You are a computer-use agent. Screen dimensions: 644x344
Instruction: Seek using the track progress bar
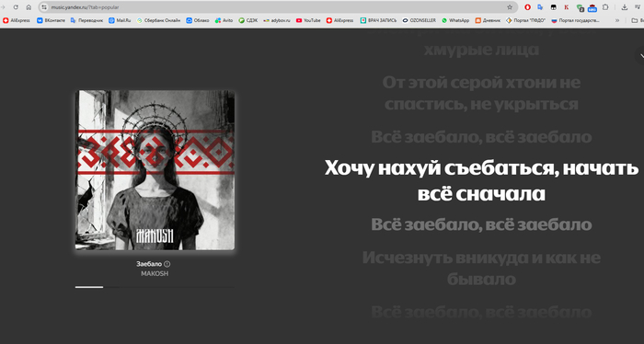155,287
